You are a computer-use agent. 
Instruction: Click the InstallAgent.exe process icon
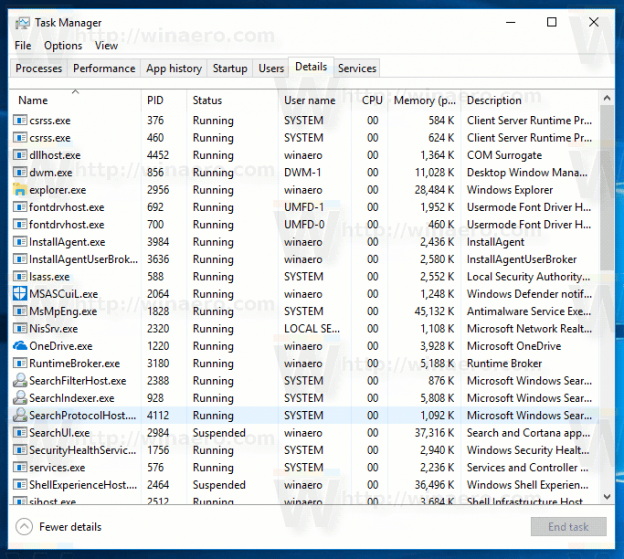click(20, 242)
